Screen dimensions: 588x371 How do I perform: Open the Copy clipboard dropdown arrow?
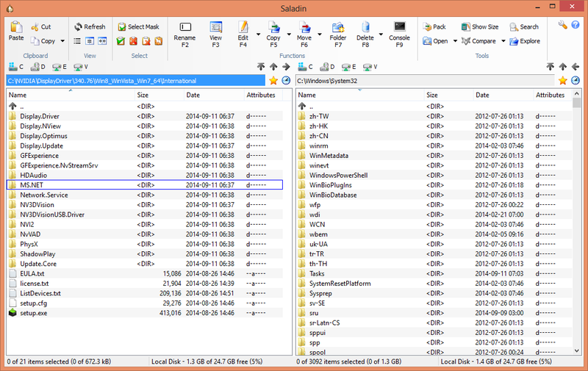point(62,41)
